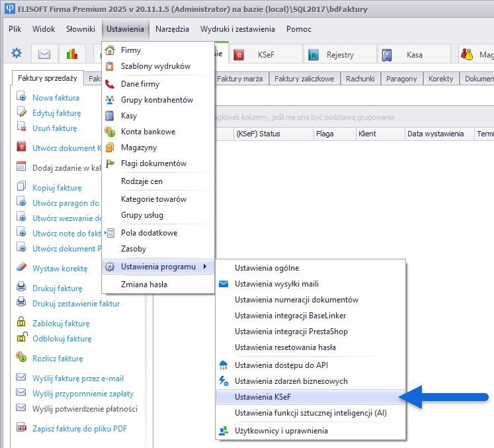Open Konta bankowe from the menu
The image size is (494, 448).
coord(147,132)
